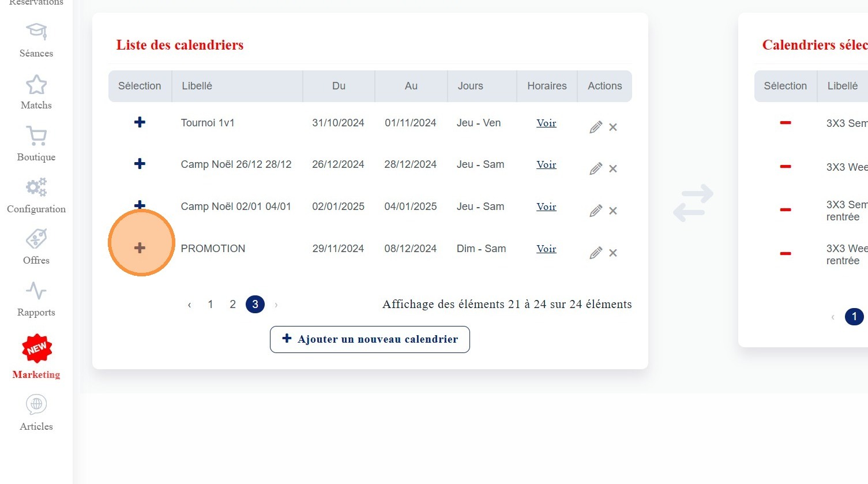The image size is (868, 484).
Task: Click Ajouter un nouveau calendrier button
Action: (x=370, y=339)
